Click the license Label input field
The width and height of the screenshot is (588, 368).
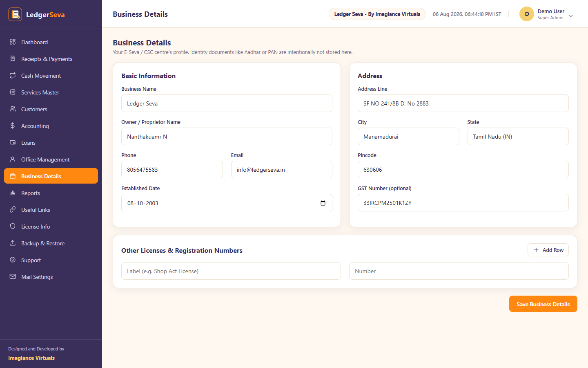(231, 271)
